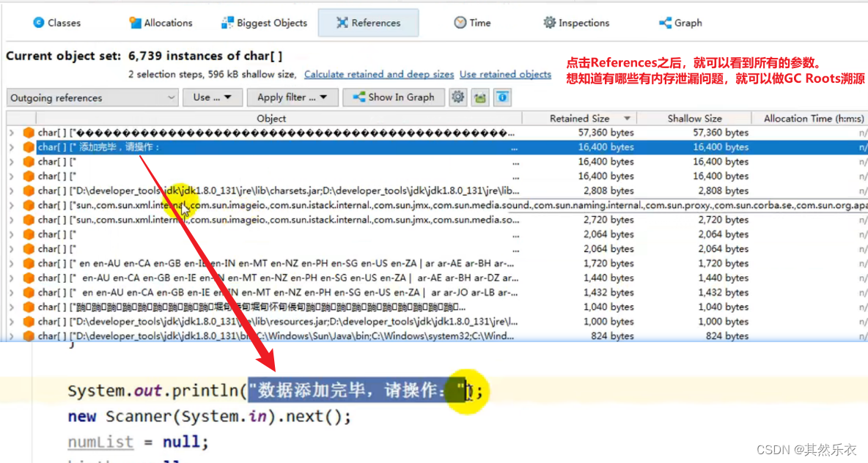Expand the first char[] tree row
868x463 pixels.
point(12,132)
